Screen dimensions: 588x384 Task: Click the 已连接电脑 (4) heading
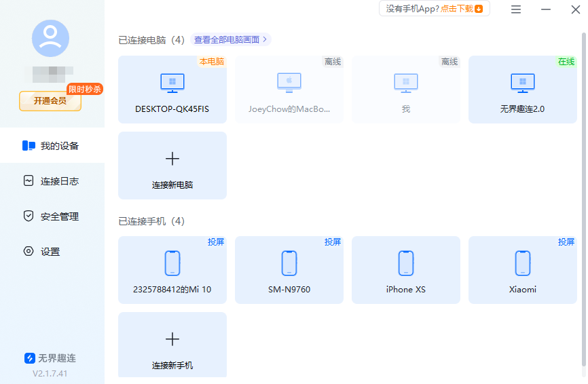click(151, 40)
